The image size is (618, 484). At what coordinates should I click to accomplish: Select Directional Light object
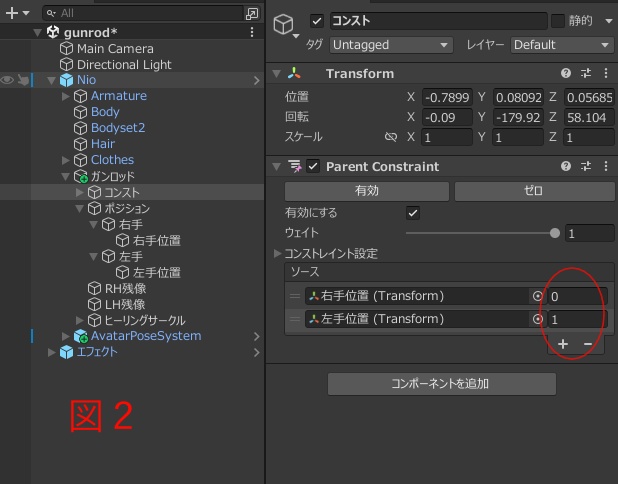[124, 64]
